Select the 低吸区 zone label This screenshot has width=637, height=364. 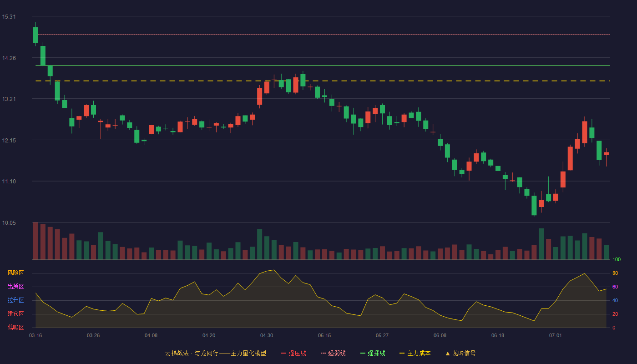click(15, 327)
